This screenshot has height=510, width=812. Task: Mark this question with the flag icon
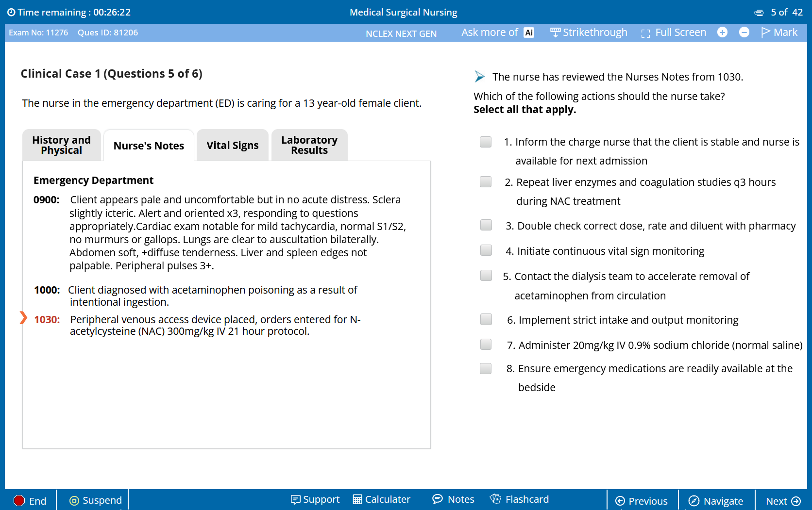click(x=779, y=33)
